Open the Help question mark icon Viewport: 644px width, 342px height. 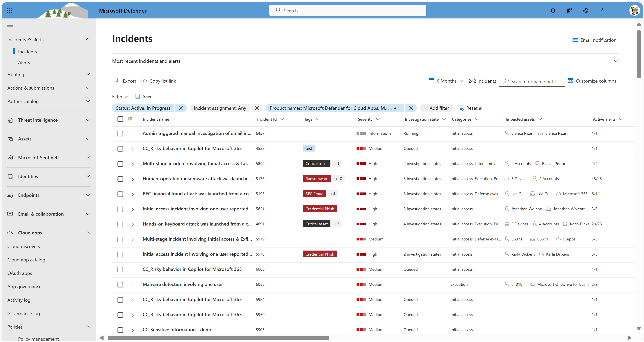click(x=601, y=11)
